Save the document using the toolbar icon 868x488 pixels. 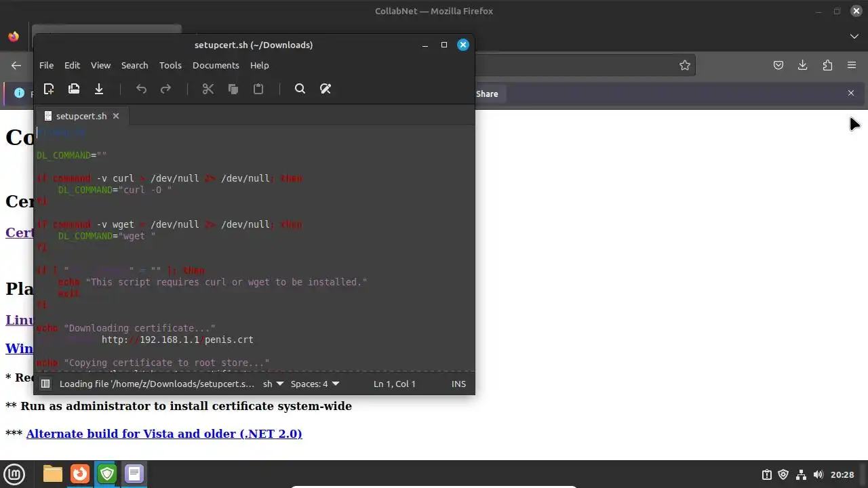click(x=99, y=89)
